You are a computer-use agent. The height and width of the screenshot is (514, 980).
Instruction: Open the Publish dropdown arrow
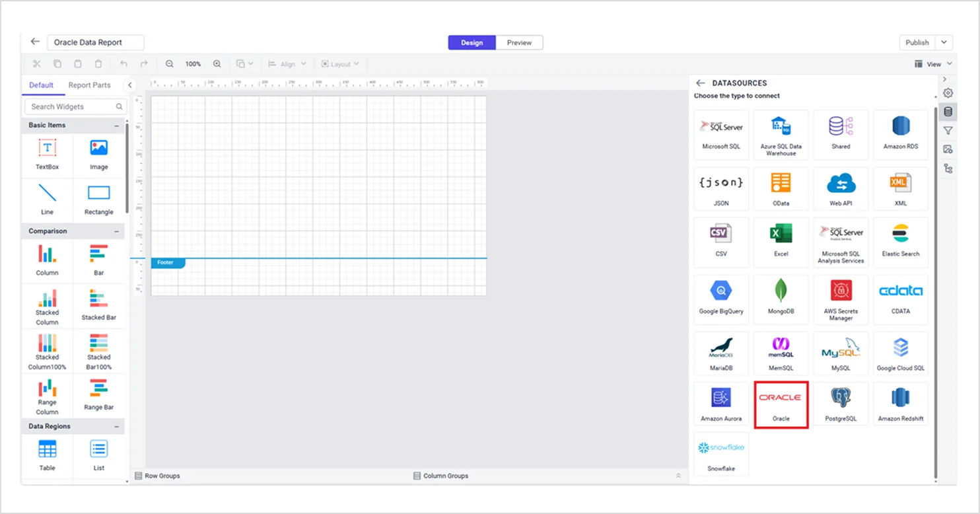pyautogui.click(x=944, y=42)
